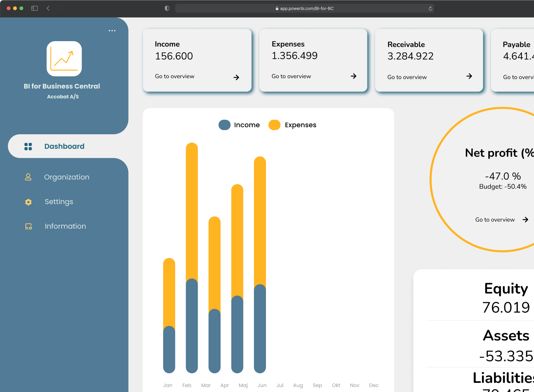534x392 pixels.
Task: Select the Organization menu item
Action: (x=67, y=177)
